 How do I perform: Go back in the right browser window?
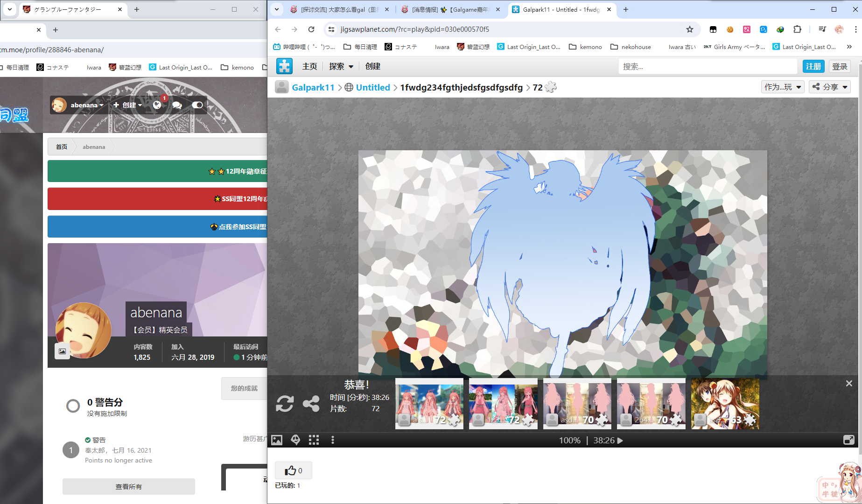coord(278,29)
